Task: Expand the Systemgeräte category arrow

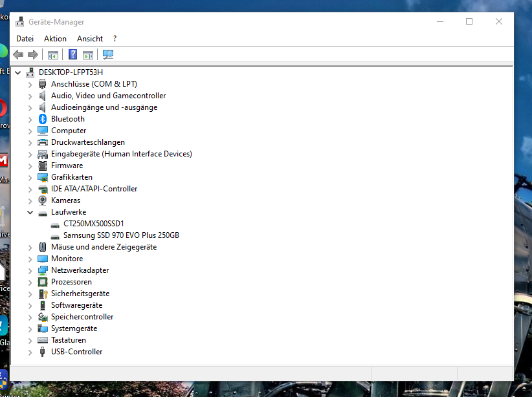Action: tap(30, 329)
